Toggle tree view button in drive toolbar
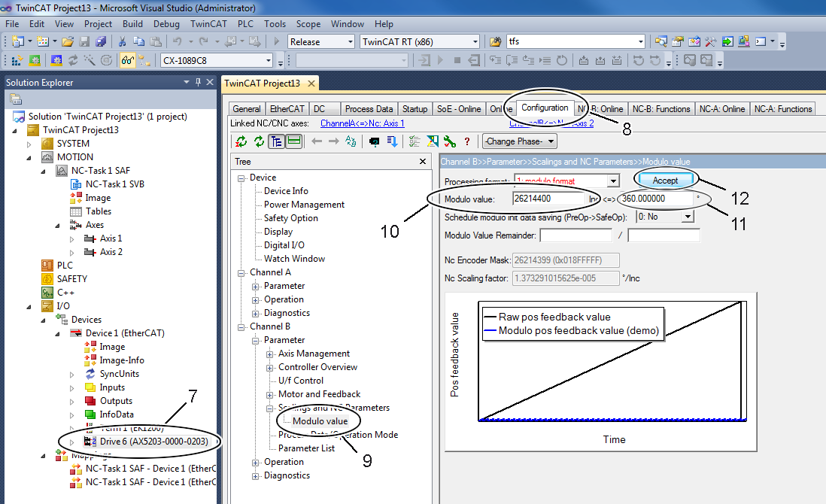This screenshot has height=504, width=826. (x=277, y=141)
